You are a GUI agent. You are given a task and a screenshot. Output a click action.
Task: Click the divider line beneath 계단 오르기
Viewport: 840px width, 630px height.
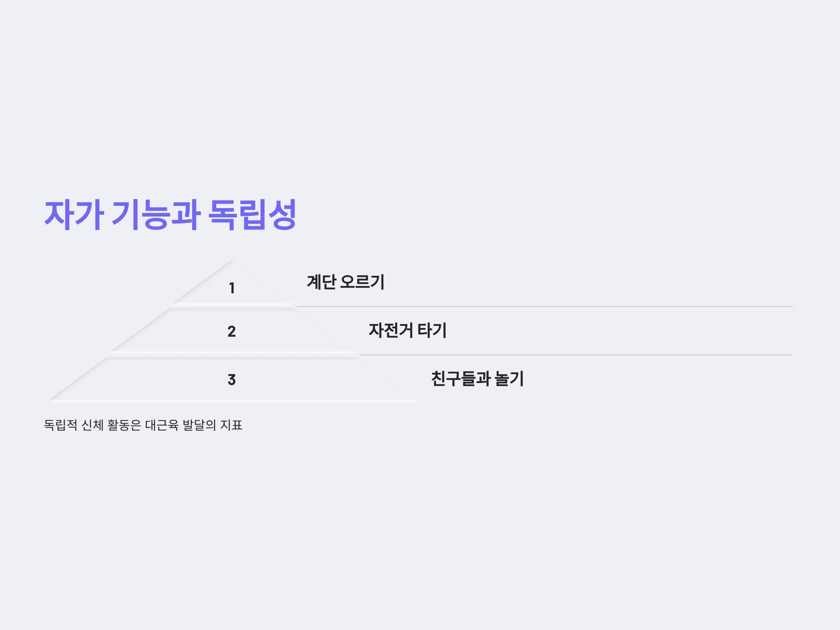pyautogui.click(x=545, y=307)
